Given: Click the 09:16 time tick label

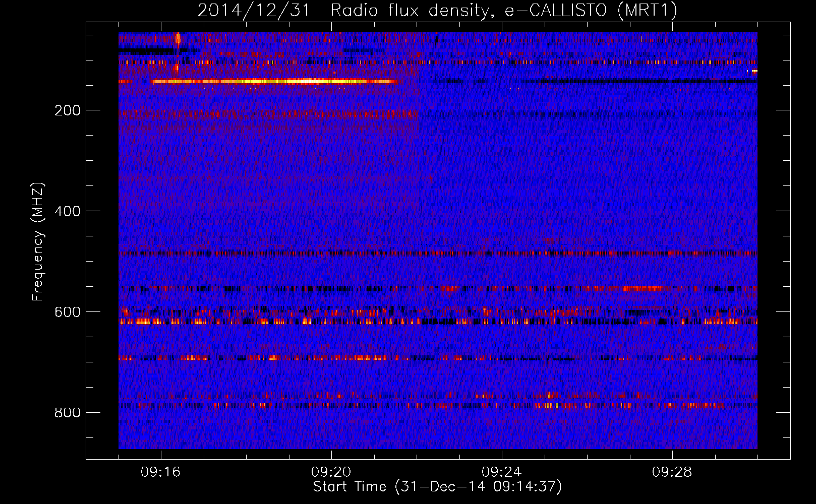Looking at the screenshot, I should click(x=161, y=472).
